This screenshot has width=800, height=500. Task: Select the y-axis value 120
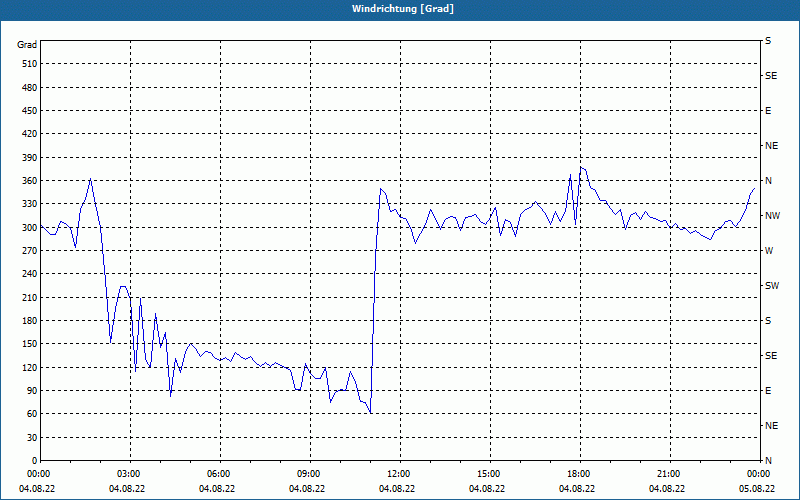[x=30, y=367]
